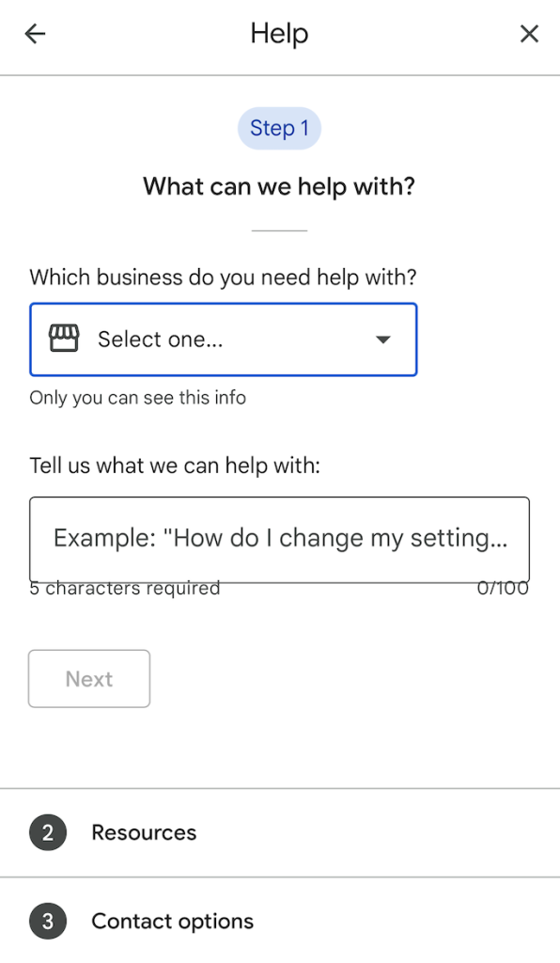This screenshot has height=963, width=560.
Task: Expand the Contact options section
Action: [280, 921]
